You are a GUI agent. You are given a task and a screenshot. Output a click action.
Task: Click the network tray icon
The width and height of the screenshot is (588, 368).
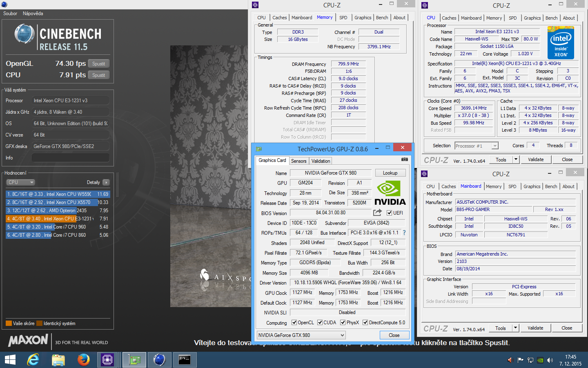tap(530, 360)
